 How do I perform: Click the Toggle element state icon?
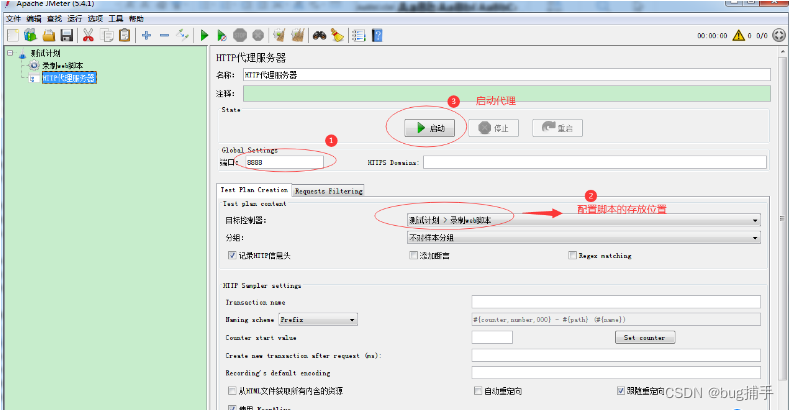(x=182, y=35)
